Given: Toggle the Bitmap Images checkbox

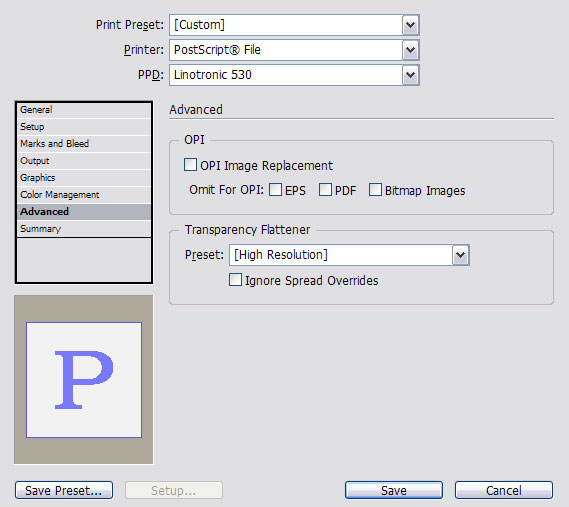Looking at the screenshot, I should (375, 189).
